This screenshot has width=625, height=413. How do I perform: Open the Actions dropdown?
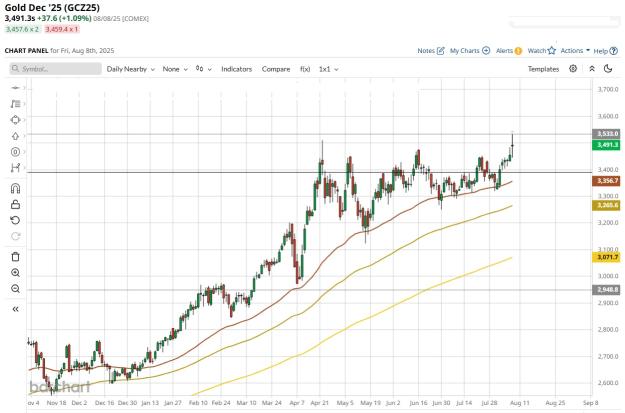[575, 51]
